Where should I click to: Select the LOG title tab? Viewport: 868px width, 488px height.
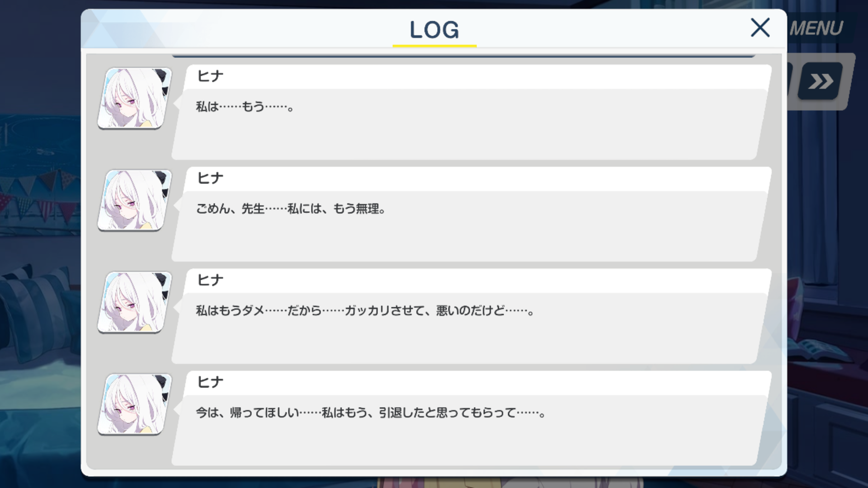pos(434,30)
